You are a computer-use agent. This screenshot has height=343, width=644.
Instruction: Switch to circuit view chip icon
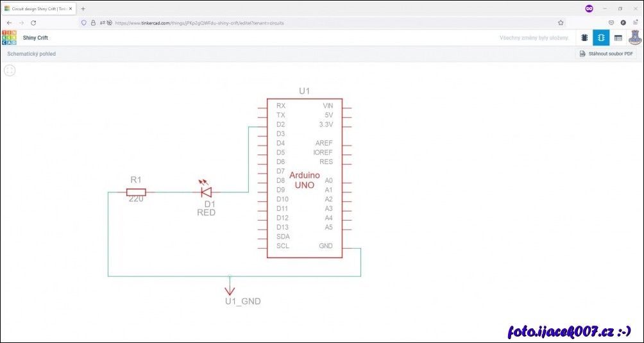584,38
